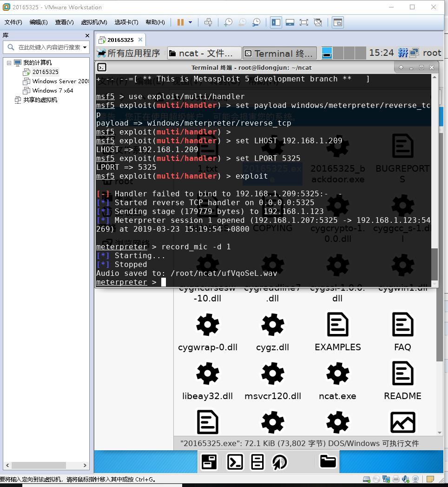This screenshot has width=448, height=487.
Task: Open the file manager dock icon
Action: tap(257, 462)
